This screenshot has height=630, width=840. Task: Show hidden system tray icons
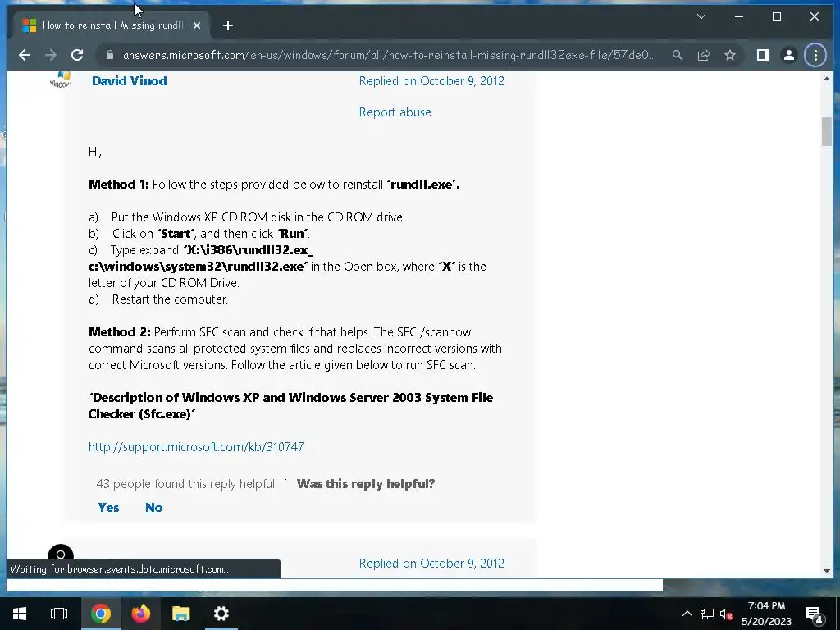(687, 614)
